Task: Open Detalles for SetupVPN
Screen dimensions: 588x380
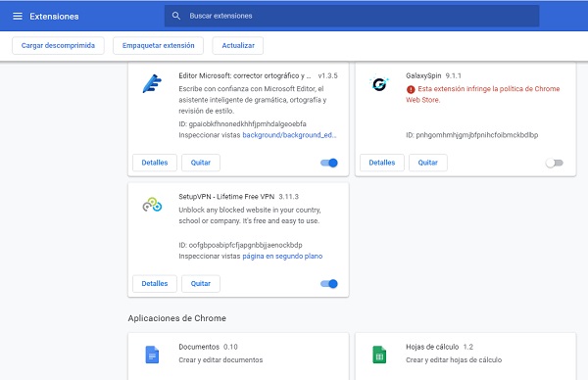Action: tap(155, 284)
